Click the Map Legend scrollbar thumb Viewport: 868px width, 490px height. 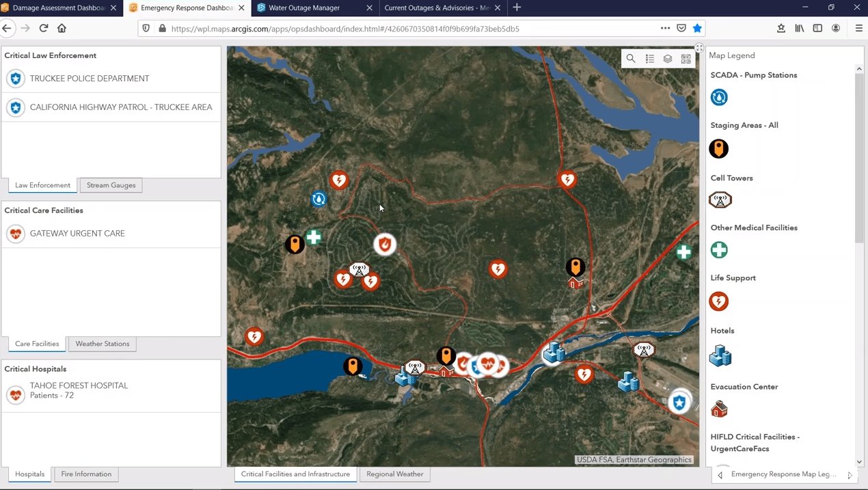click(x=859, y=158)
